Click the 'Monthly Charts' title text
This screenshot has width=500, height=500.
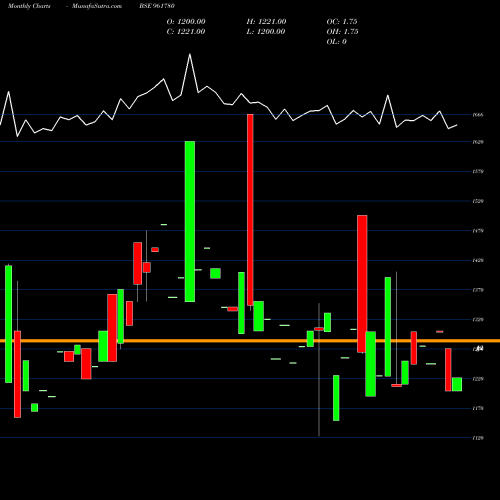29,6
